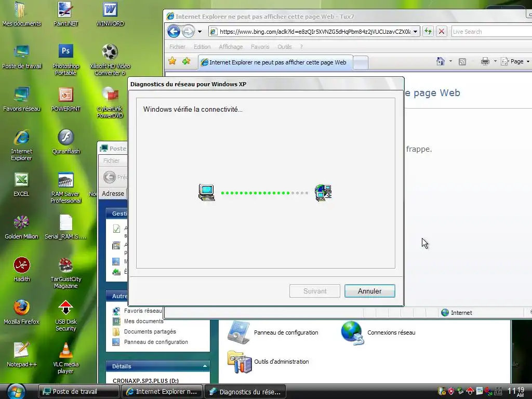Launch RAM Saver Professional icon
This screenshot has width=532, height=399.
click(x=65, y=188)
